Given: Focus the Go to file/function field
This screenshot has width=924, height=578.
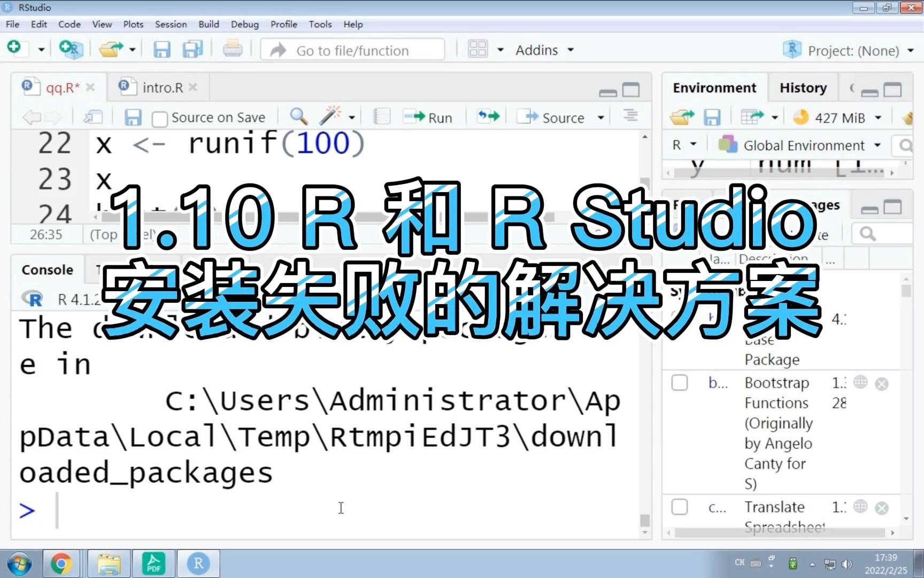Looking at the screenshot, I should (353, 50).
